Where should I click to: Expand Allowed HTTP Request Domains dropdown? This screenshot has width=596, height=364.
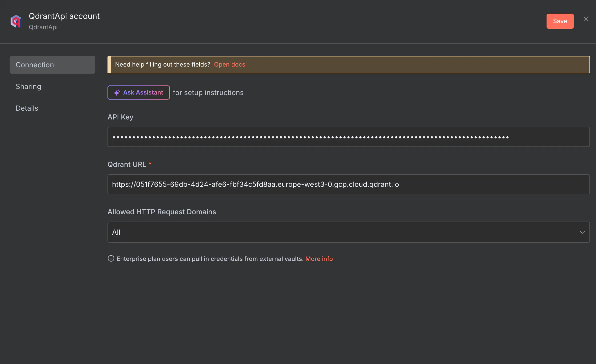tap(348, 232)
